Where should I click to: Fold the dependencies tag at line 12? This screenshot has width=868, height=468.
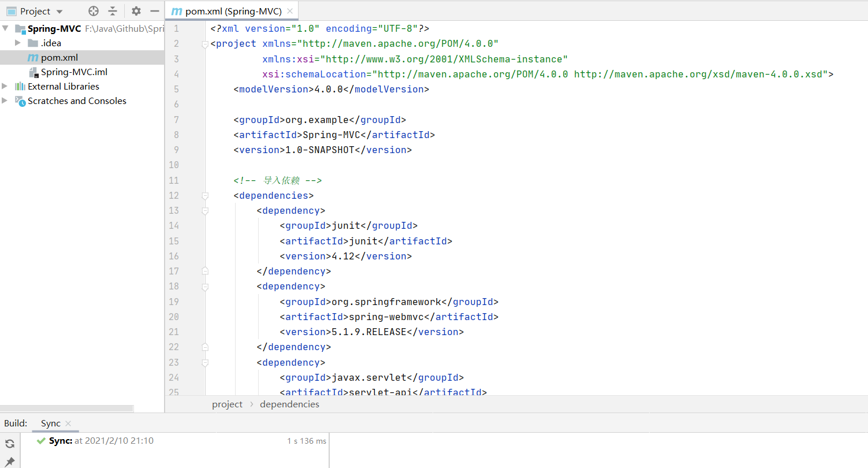click(205, 196)
